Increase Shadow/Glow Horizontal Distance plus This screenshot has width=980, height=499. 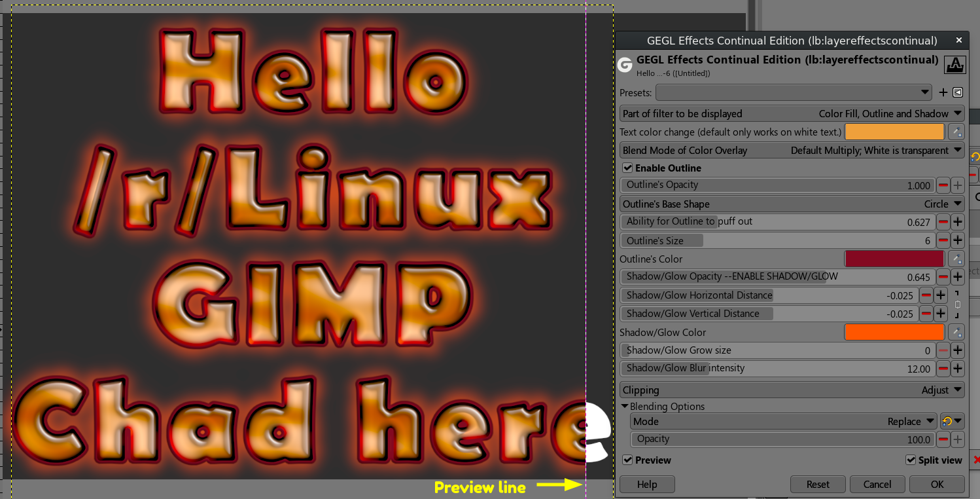[941, 295]
